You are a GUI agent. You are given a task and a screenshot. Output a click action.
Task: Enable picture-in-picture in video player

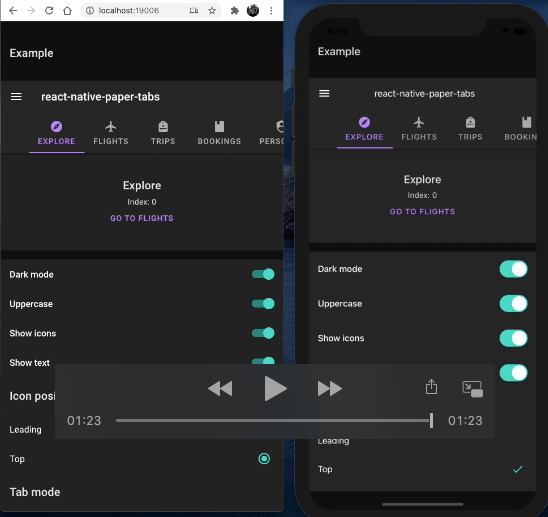[x=473, y=389]
